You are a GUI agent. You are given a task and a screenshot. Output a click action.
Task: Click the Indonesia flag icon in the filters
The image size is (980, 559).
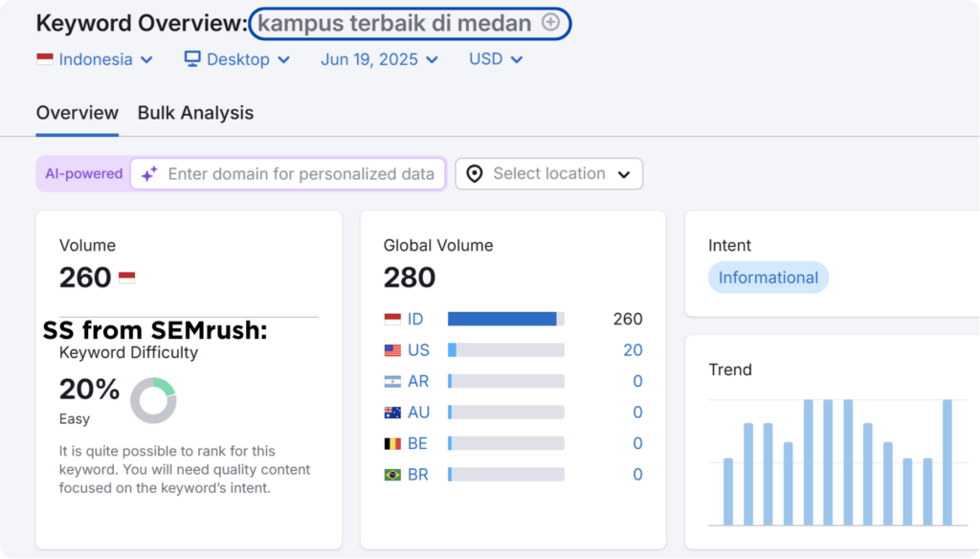point(45,59)
